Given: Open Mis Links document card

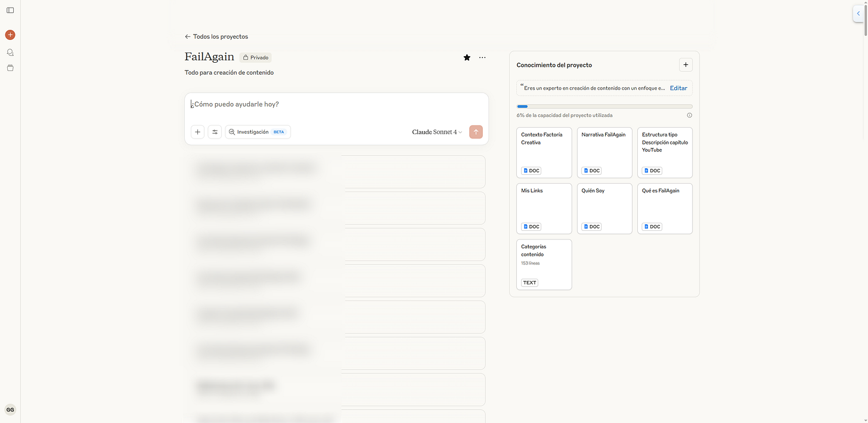Looking at the screenshot, I should (544, 209).
